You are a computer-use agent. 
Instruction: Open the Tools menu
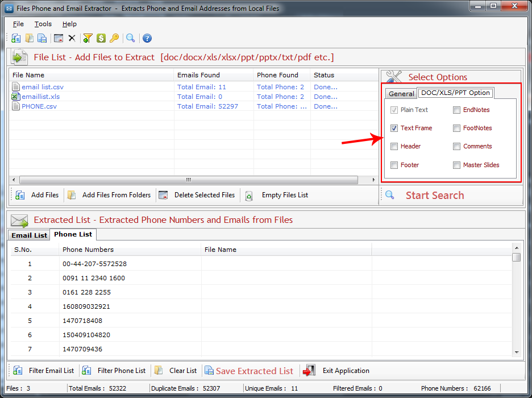pos(43,24)
